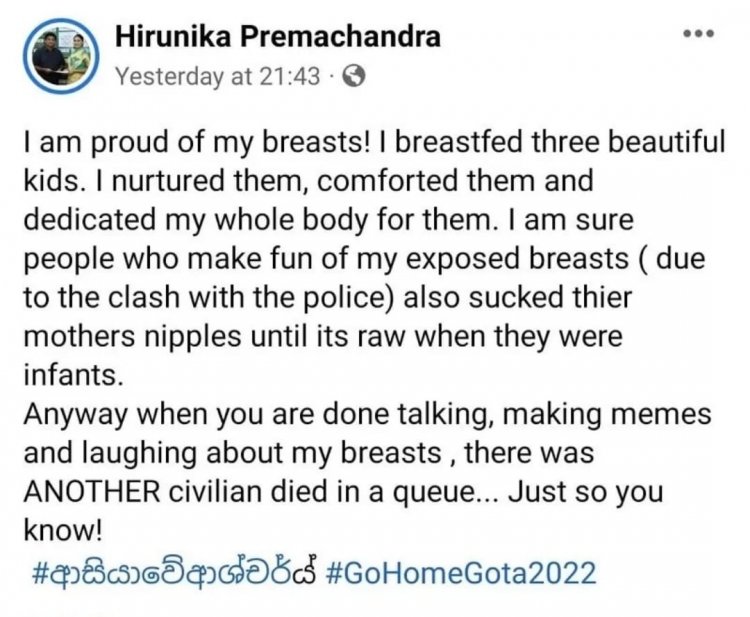
Task: Click the "Yesterday at 21:43" timestamp
Action: click(218, 77)
